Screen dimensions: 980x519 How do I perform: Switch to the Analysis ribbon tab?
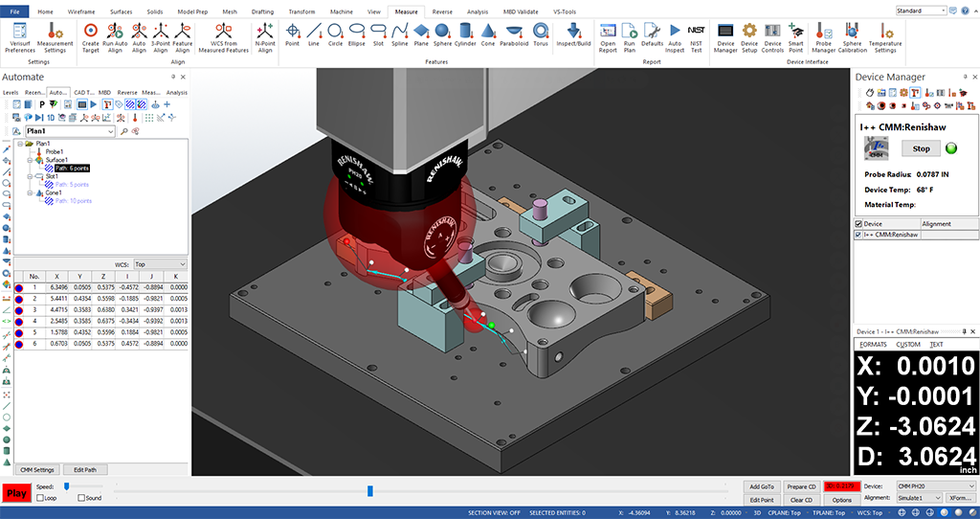click(478, 11)
